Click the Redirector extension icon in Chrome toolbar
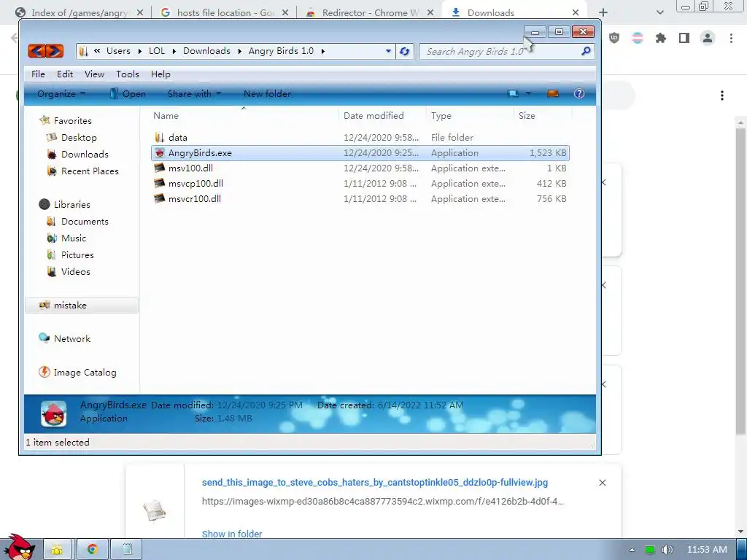The width and height of the screenshot is (747, 560). click(638, 38)
